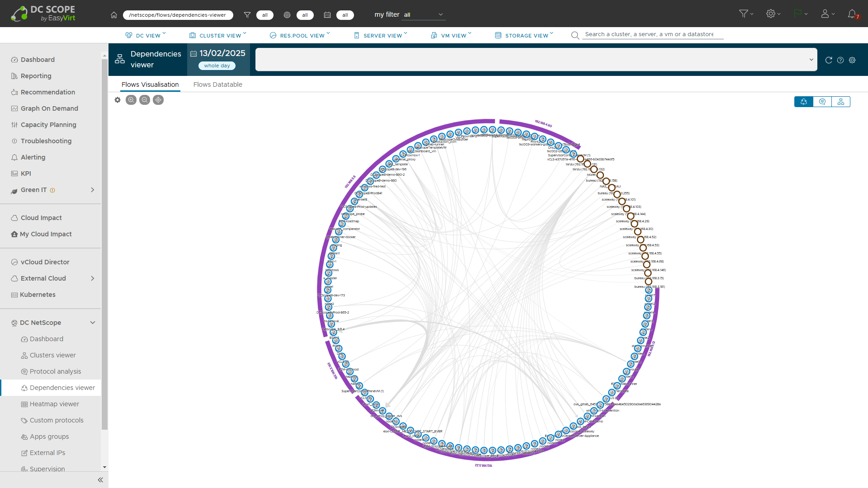
Task: Switch to the hierarchy tree view mode
Action: 840,102
